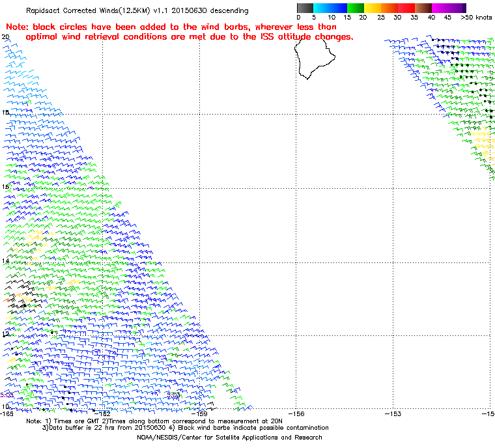
Task: Click the longitude label -162
Action: (102, 413)
